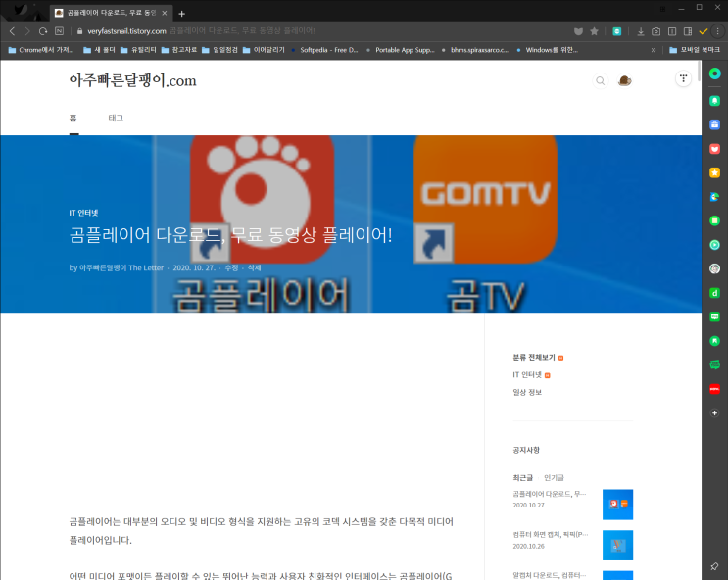
Task: Open the 유틸리티 bookmark folder
Action: tap(138, 50)
